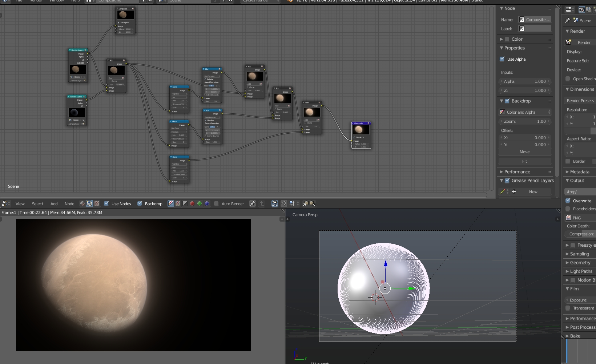Uncheck Use Alpha in the Properties panel
The image size is (596, 364).
coord(502,59)
